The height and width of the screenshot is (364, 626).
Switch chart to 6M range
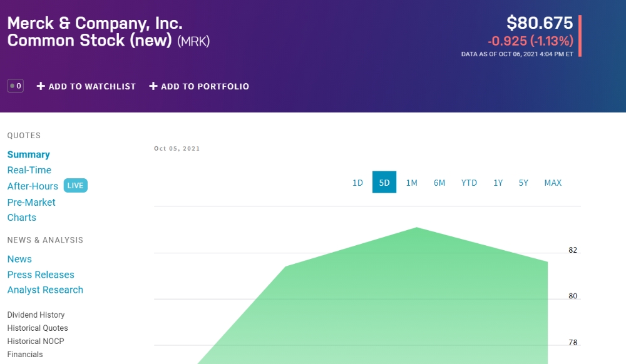click(439, 183)
